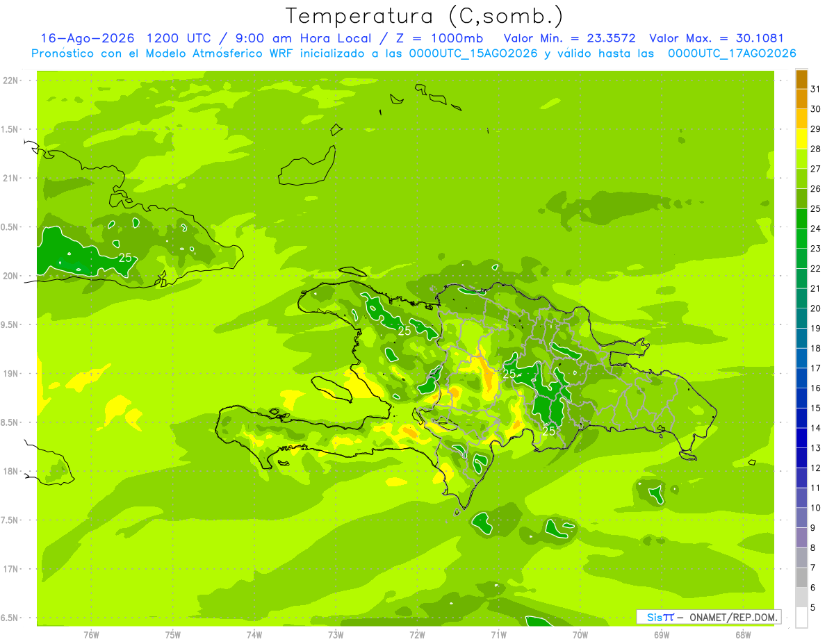The height and width of the screenshot is (644, 834).
Task: Click the 73W longitude label
Action: (x=336, y=634)
